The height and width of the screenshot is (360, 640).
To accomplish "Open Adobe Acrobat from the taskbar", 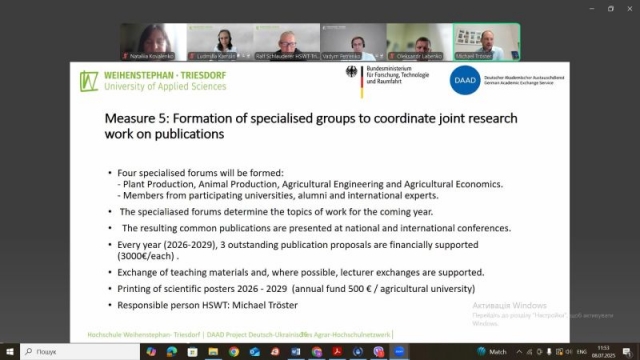I will tap(337, 351).
